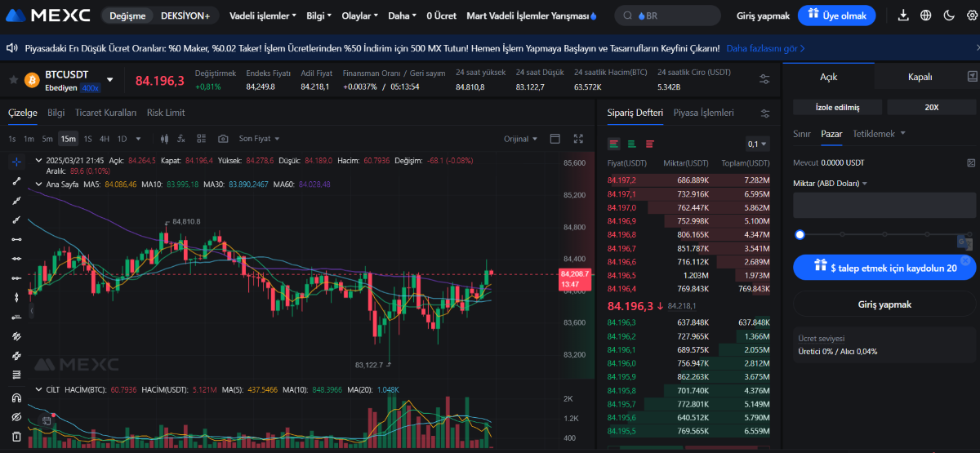Open Daha fazlasını gör link
The height and width of the screenshot is (453, 980).
(x=765, y=49)
